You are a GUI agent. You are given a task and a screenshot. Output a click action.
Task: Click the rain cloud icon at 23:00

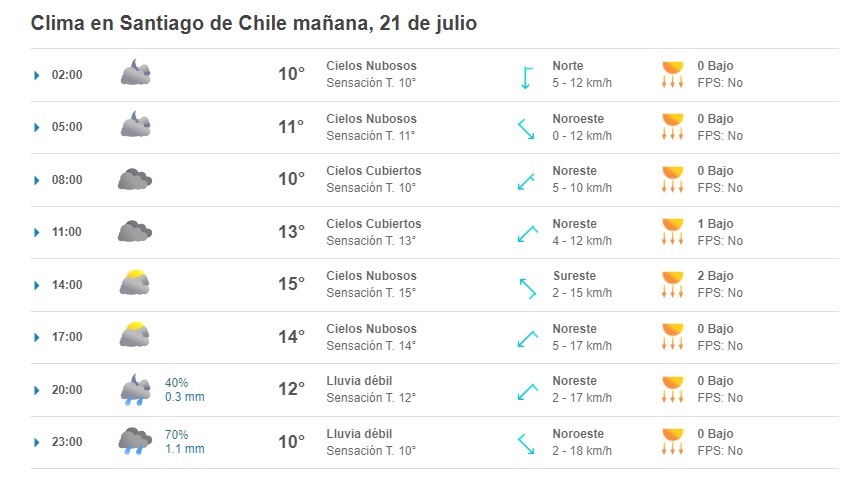click(135, 441)
